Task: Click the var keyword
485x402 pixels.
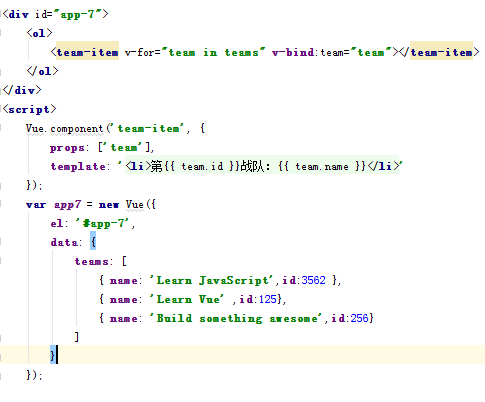Action: (x=36, y=204)
